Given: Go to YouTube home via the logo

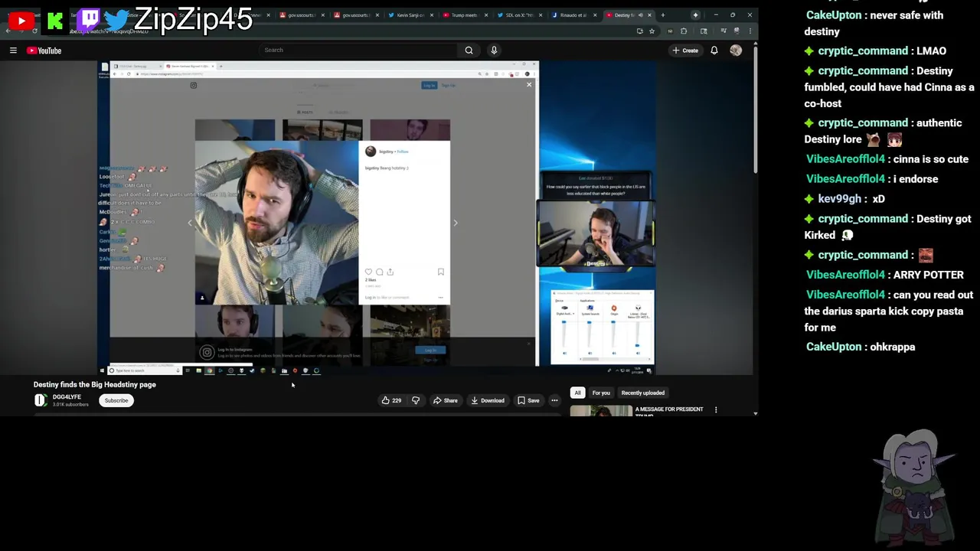Looking at the screenshot, I should pyautogui.click(x=44, y=51).
